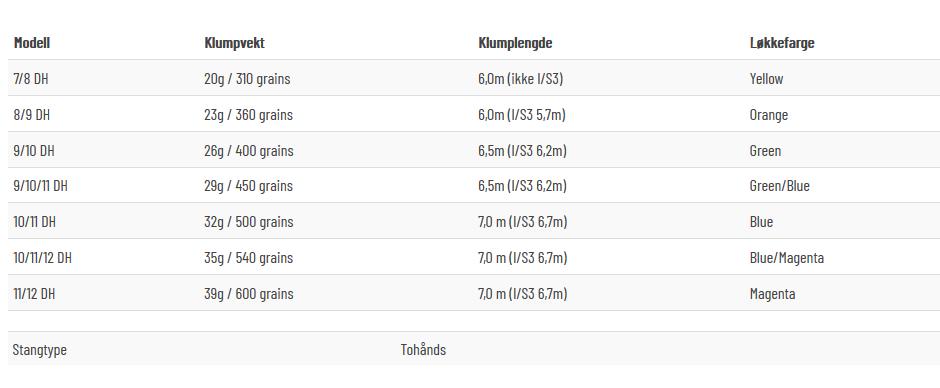Select the 10/11 DH model cell

(34, 222)
